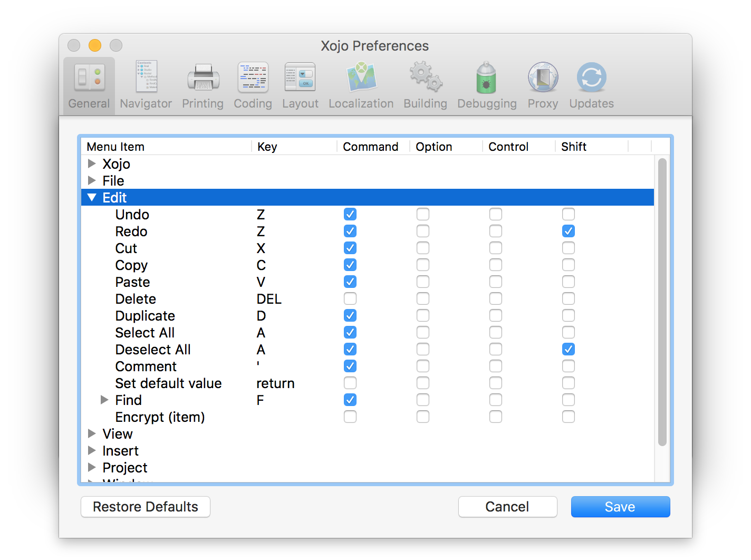Screen dimensions: 751x560
Task: Click the X key cell for Cut
Action: 261,248
